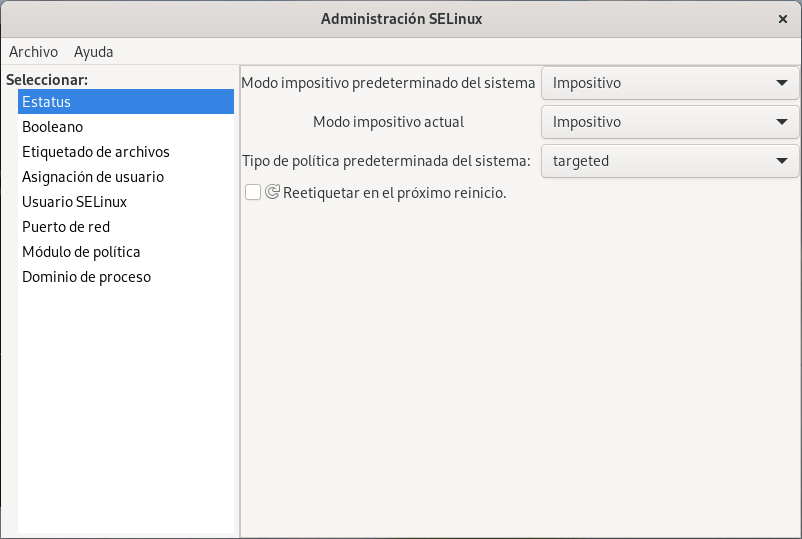Choose Usuario SELinux in the list

point(74,202)
